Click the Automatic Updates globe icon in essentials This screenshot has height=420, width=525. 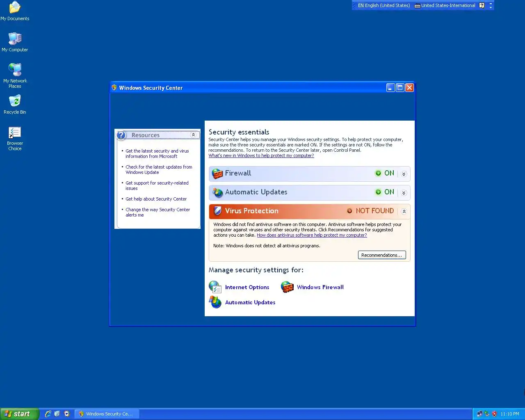point(217,193)
